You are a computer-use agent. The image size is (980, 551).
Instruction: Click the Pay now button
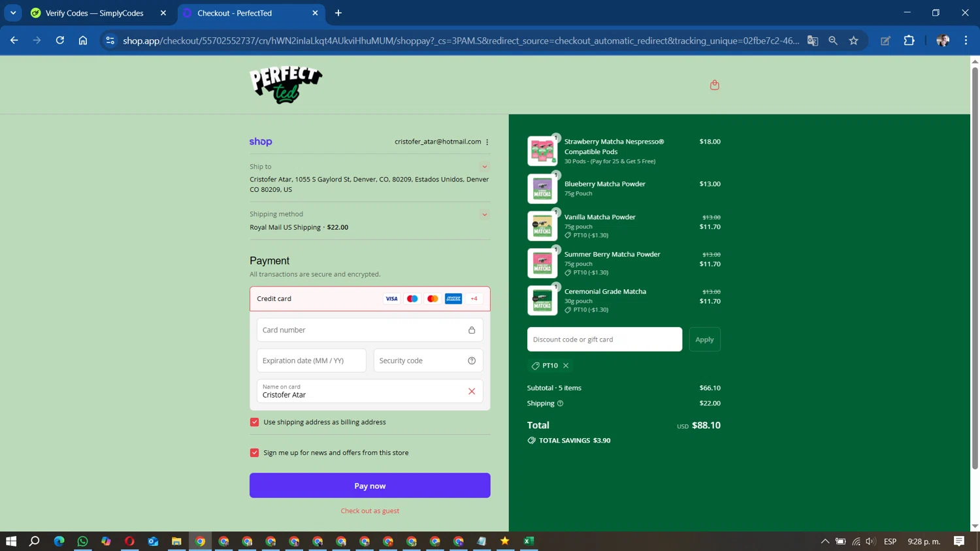[x=370, y=486]
